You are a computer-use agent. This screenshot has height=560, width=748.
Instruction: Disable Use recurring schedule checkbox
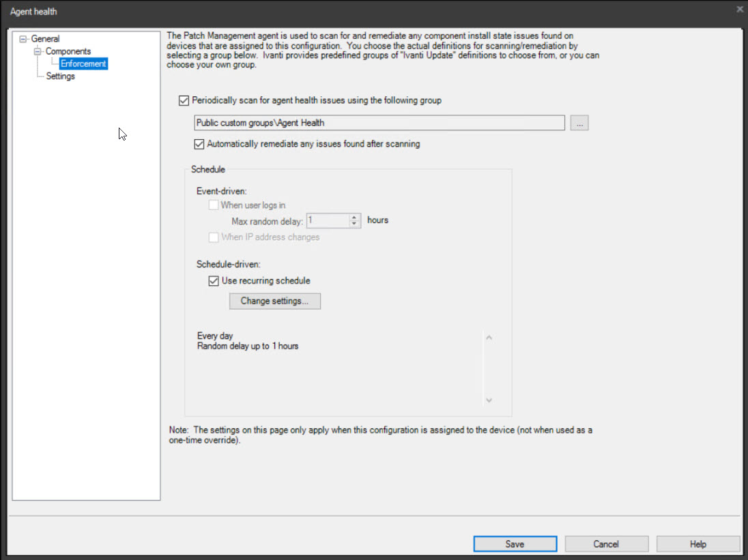click(x=214, y=281)
